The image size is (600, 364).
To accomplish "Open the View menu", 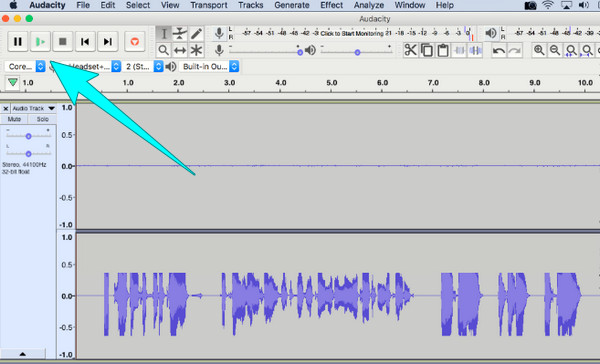I will pos(170,5).
